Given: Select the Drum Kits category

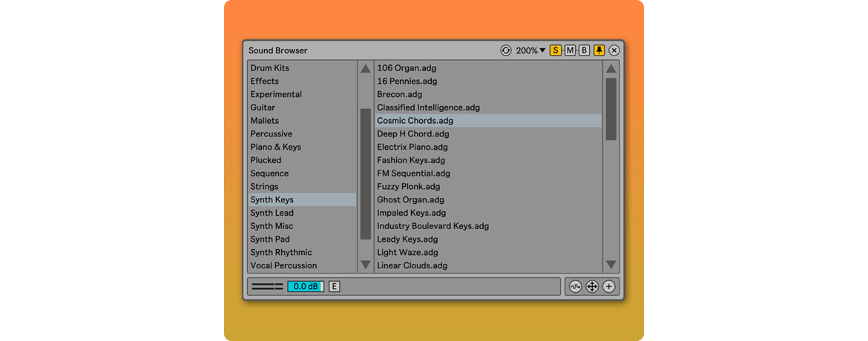Looking at the screenshot, I should (x=270, y=68).
